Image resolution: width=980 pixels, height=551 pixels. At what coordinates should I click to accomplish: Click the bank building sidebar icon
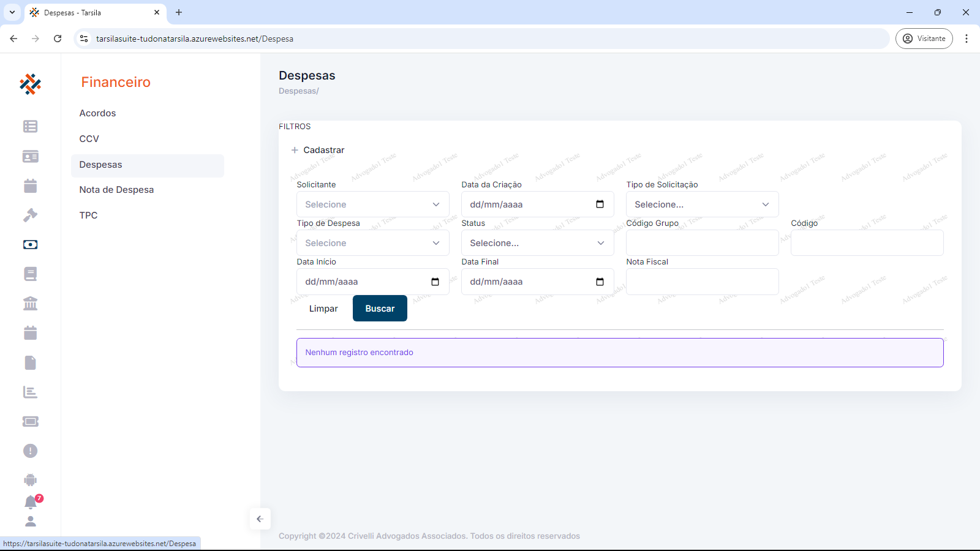[x=30, y=304]
